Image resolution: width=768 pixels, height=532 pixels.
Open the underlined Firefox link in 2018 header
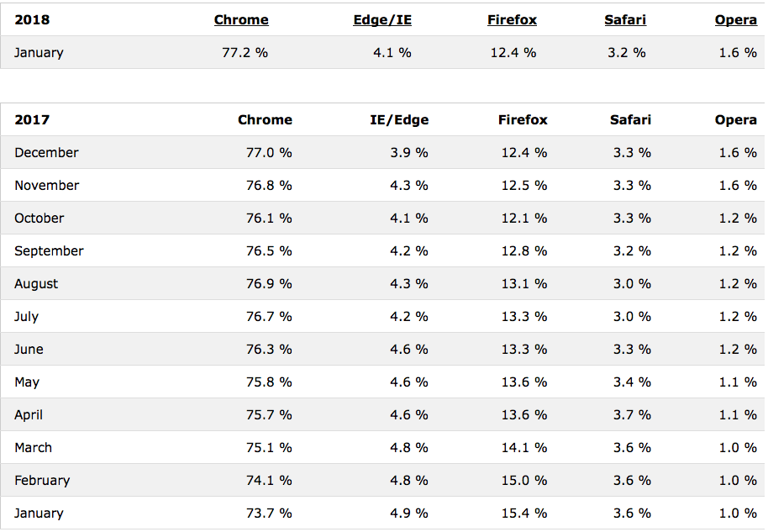512,19
